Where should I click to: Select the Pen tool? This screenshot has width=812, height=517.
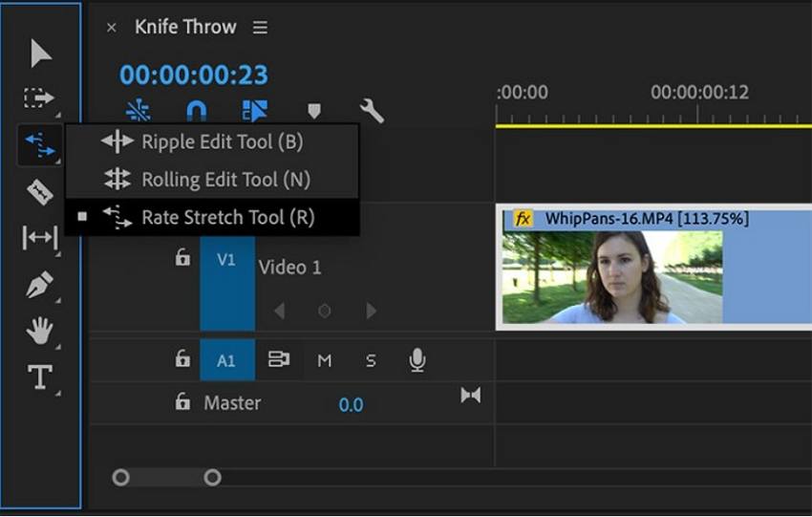[x=39, y=284]
